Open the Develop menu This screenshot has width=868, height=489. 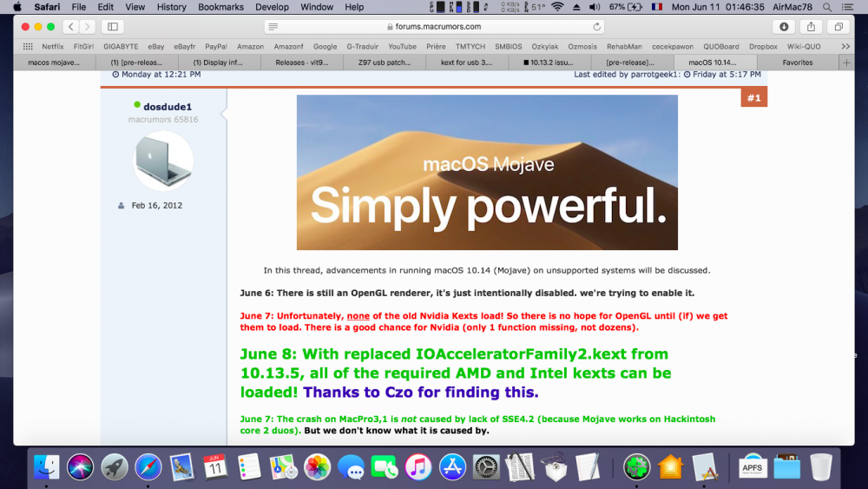tap(272, 7)
